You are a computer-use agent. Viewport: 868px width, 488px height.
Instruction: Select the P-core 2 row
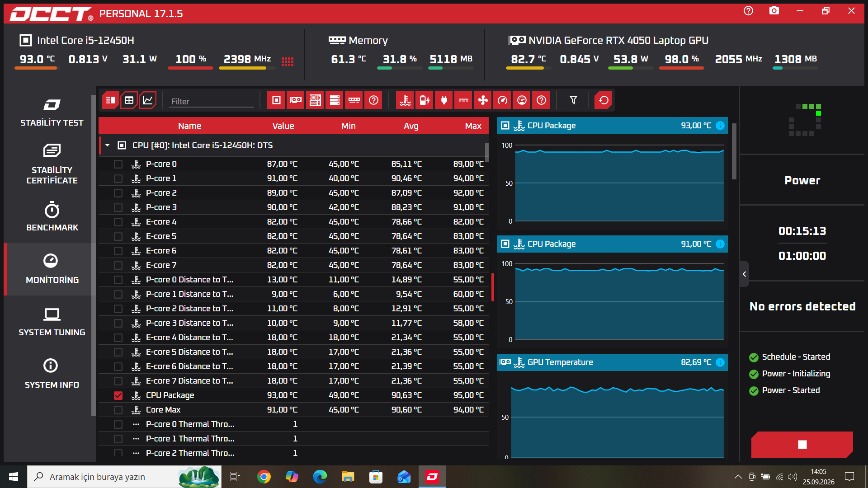tap(293, 193)
